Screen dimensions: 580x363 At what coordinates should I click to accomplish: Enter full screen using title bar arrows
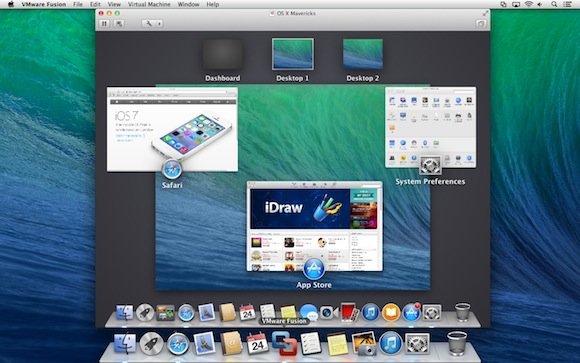pos(485,13)
